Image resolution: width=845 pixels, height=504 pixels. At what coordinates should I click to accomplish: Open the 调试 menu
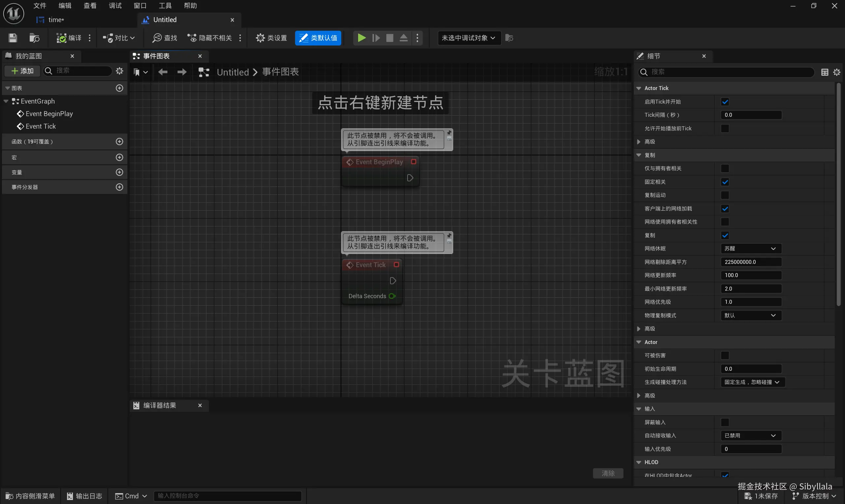(115, 5)
